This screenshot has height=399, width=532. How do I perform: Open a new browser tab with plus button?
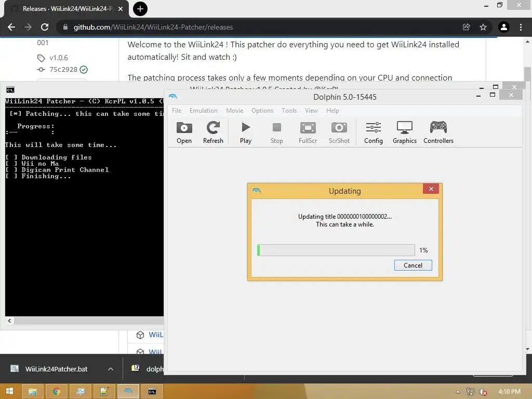pos(140,9)
